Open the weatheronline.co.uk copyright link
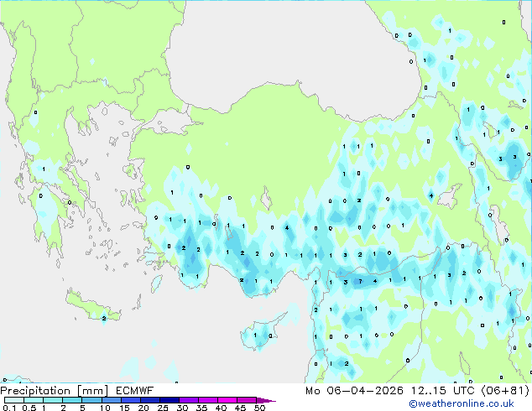The width and height of the screenshot is (532, 411). click(462, 404)
